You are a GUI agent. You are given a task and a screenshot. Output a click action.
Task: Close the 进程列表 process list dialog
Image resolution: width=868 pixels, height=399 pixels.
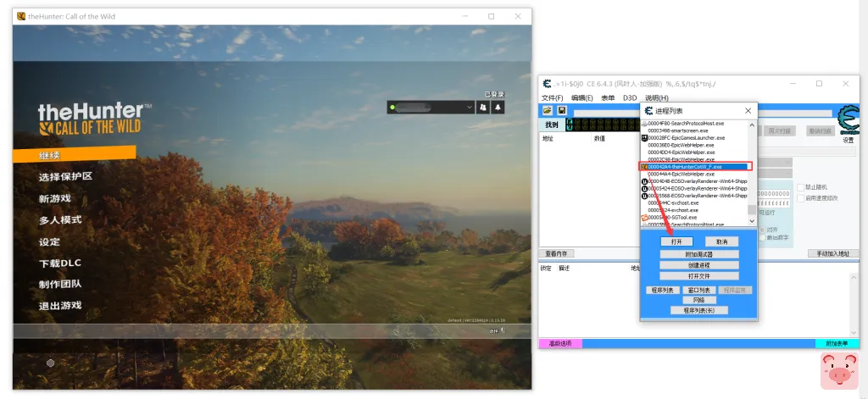click(x=747, y=111)
